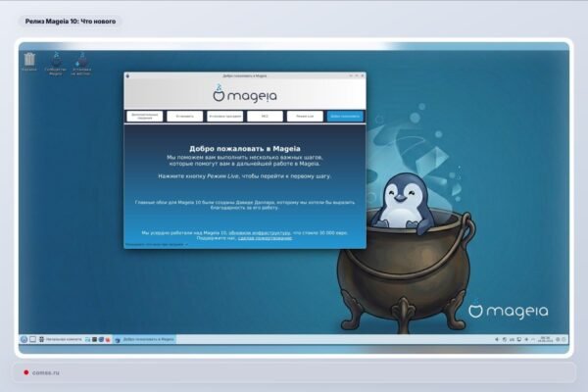Follow the сделав пожертвование donation link
The image size is (588, 392).
pos(265,238)
